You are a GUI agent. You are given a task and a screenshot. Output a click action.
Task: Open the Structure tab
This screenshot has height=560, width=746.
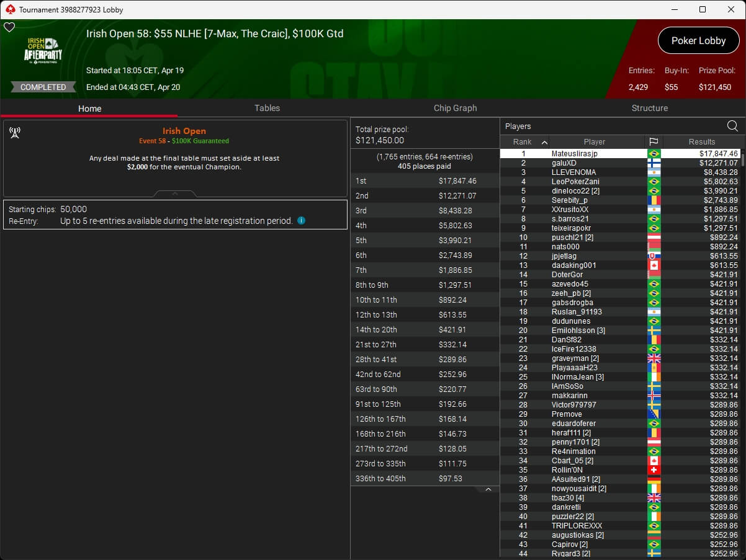[x=649, y=108]
